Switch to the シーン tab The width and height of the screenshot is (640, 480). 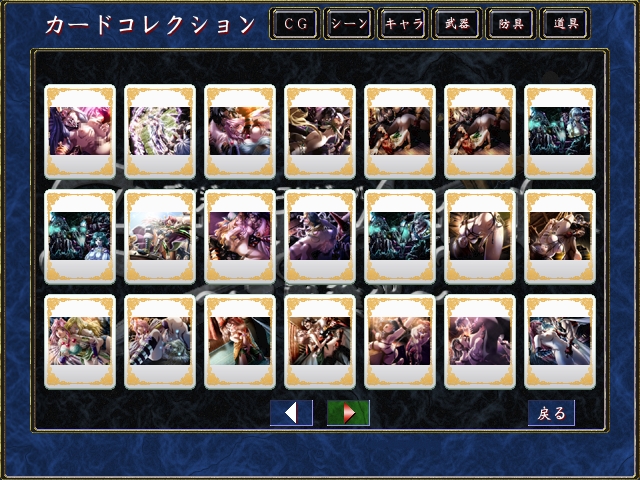[349, 24]
